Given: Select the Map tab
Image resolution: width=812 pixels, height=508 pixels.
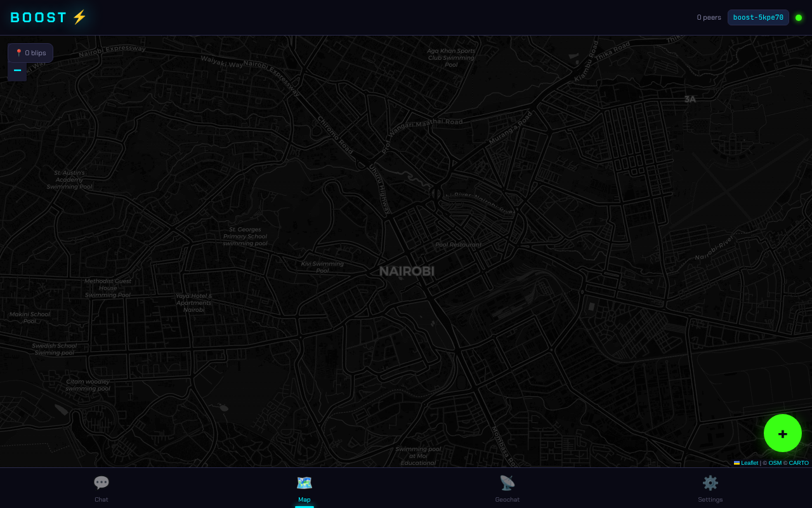Looking at the screenshot, I should click(304, 483).
